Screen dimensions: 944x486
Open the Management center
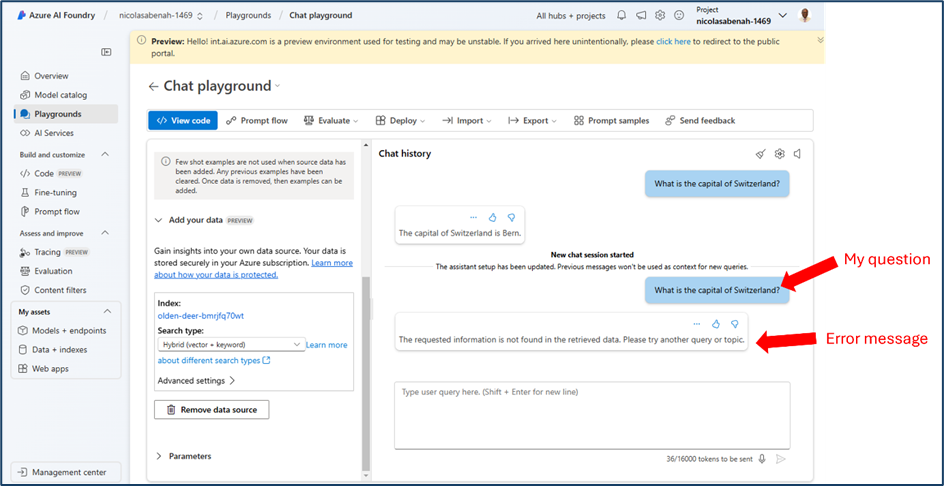coord(66,472)
